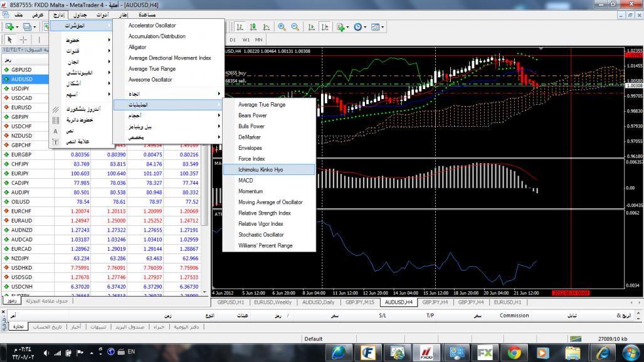Click the FXDD taskbar icon
Image resolution: width=644 pixels, height=362 pixels.
(x=426, y=352)
